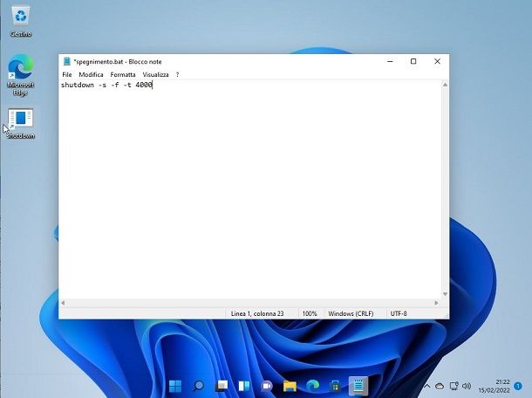Click the word shutdown in the editor
This screenshot has height=398, width=532.
click(78, 85)
